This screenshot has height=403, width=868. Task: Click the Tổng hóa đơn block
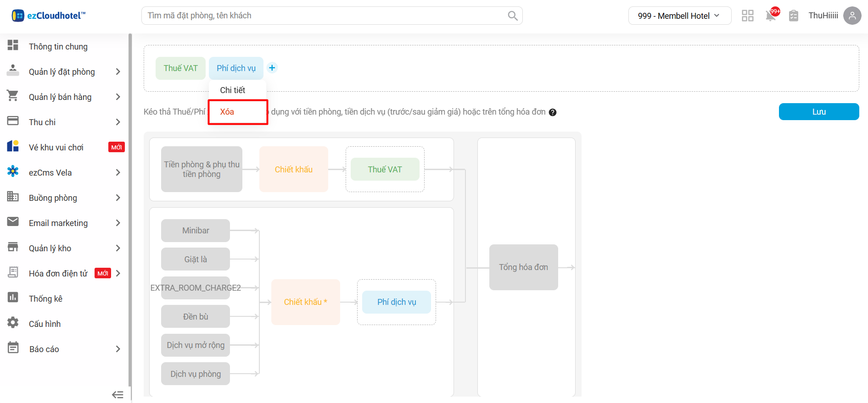[x=523, y=267]
